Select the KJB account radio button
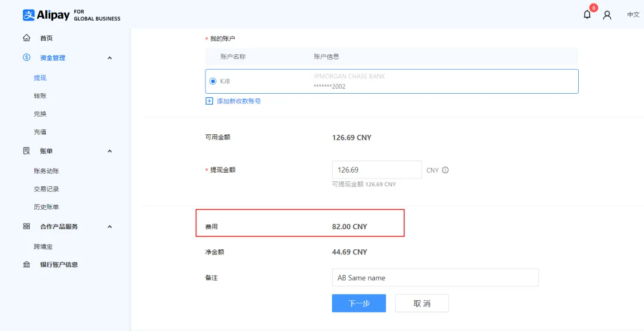This screenshot has width=644, height=331. [213, 81]
